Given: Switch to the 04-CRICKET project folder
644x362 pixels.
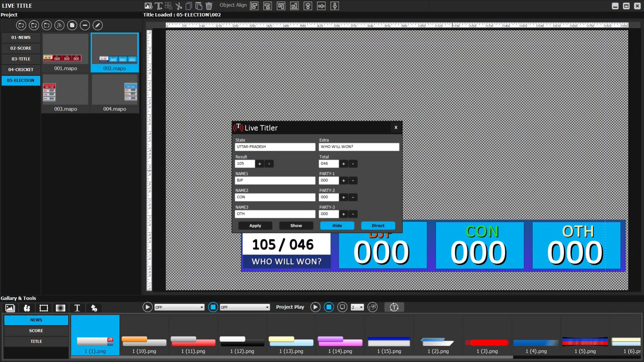Looking at the screenshot, I should 21,69.
